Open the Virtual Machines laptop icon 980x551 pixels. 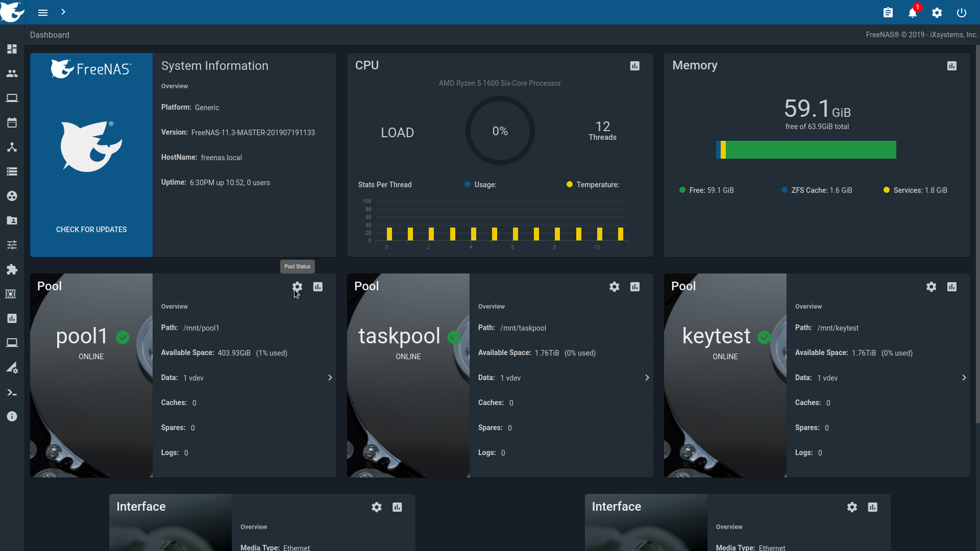click(12, 343)
